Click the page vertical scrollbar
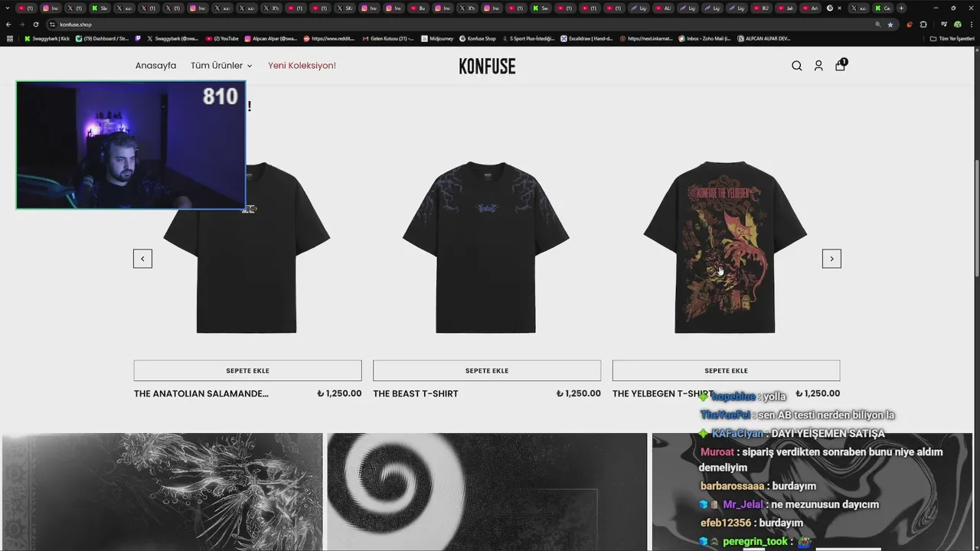This screenshot has width=980, height=551. point(976,218)
